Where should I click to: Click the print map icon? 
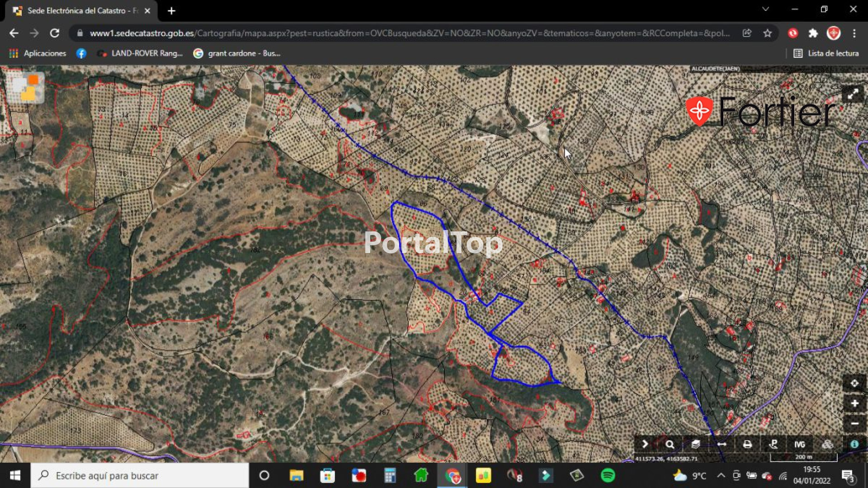pos(747,444)
